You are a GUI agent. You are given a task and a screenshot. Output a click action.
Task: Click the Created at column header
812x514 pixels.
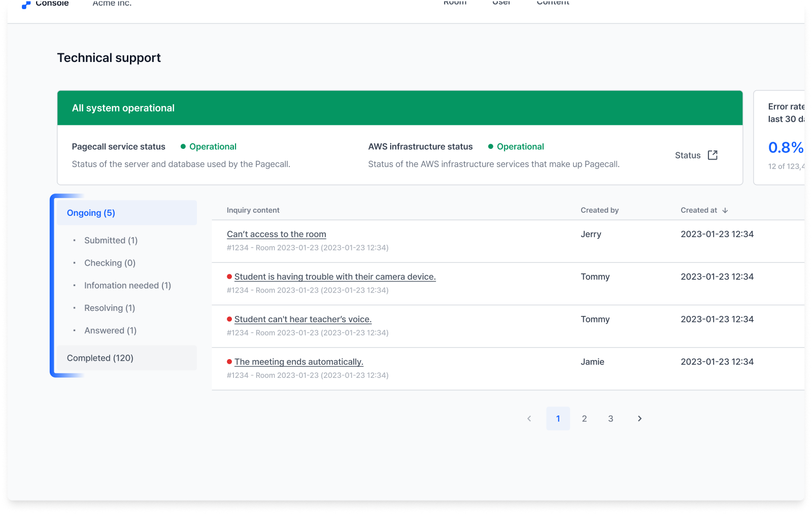point(699,210)
